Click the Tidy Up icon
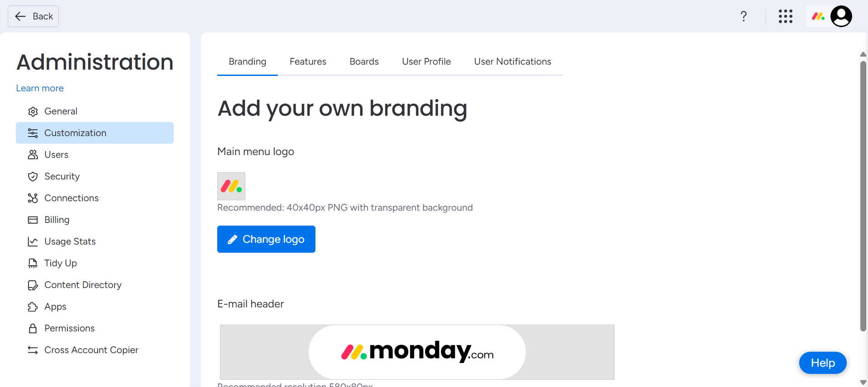Image resolution: width=868 pixels, height=387 pixels. coord(33,263)
